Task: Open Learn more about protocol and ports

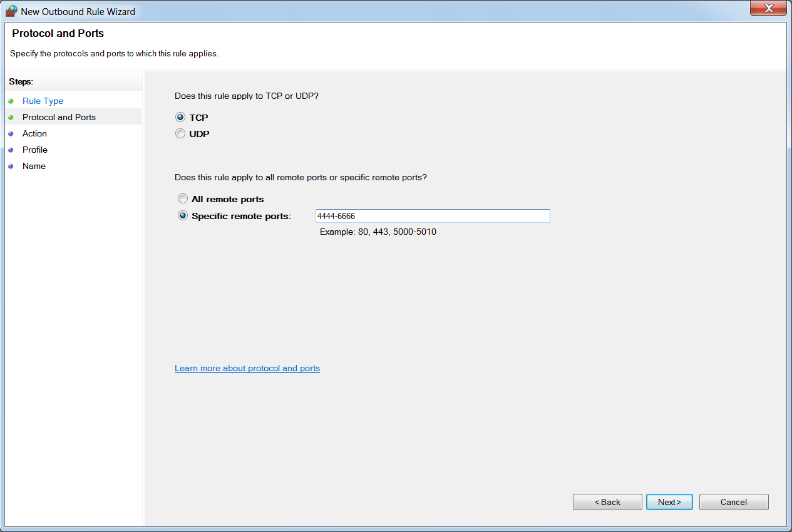Action: (247, 368)
